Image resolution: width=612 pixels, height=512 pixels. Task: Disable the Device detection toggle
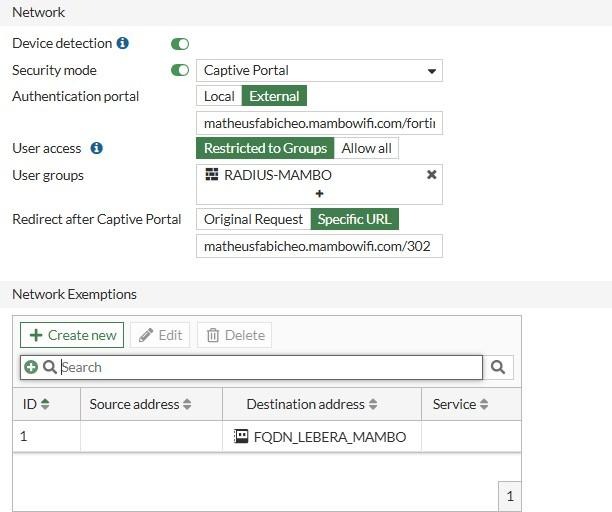coord(180,44)
